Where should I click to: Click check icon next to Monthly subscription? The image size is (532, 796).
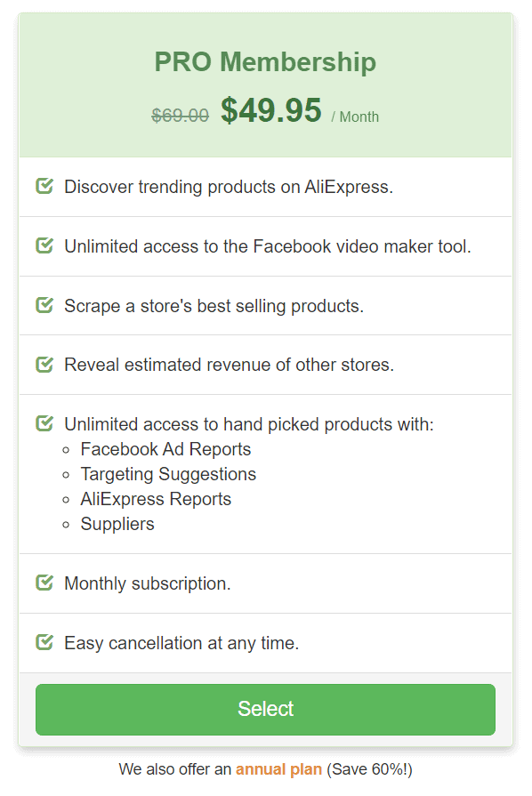pyautogui.click(x=44, y=583)
